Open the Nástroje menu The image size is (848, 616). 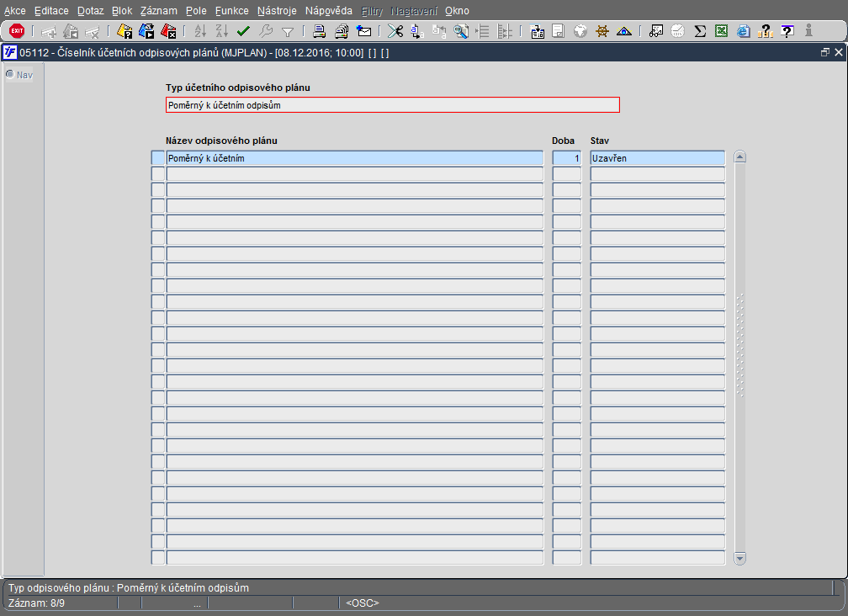point(277,11)
